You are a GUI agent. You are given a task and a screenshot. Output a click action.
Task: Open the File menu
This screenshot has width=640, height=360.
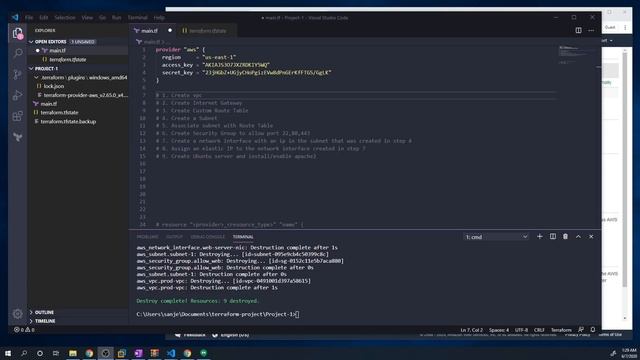[x=29, y=18]
